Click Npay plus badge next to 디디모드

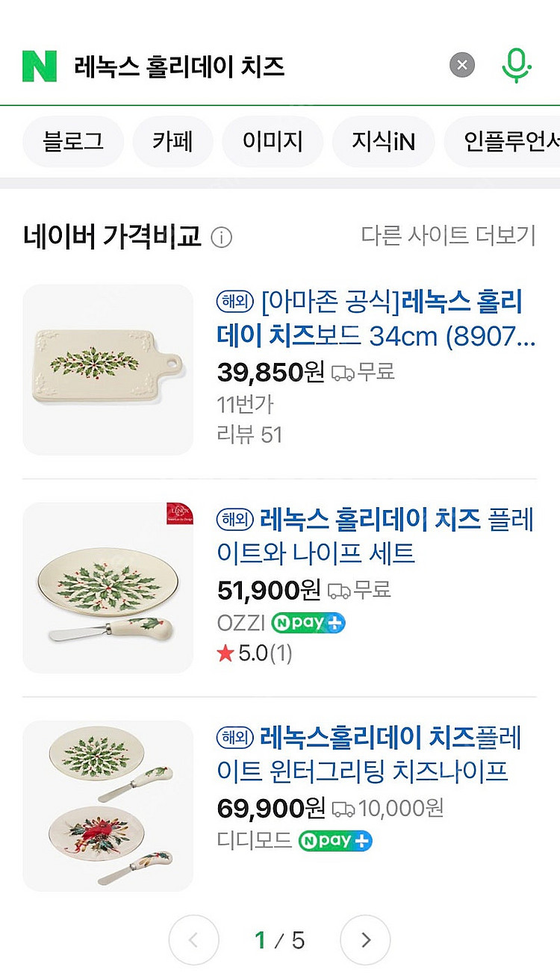coord(335,841)
